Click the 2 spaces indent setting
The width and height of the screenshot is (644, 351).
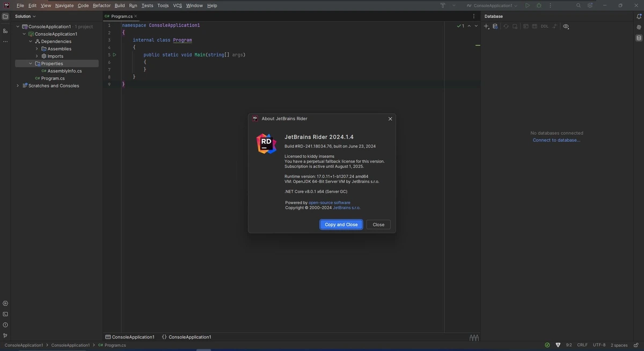pyautogui.click(x=619, y=345)
